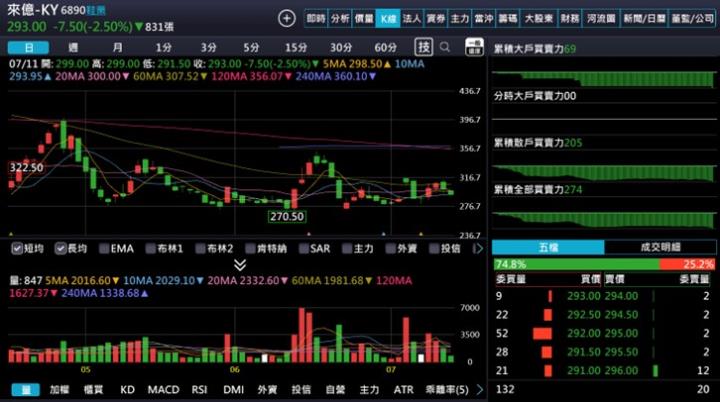Viewport: 720px width, 402px height.
Task: Open the 技 technical indicator settings icon
Action: click(423, 47)
